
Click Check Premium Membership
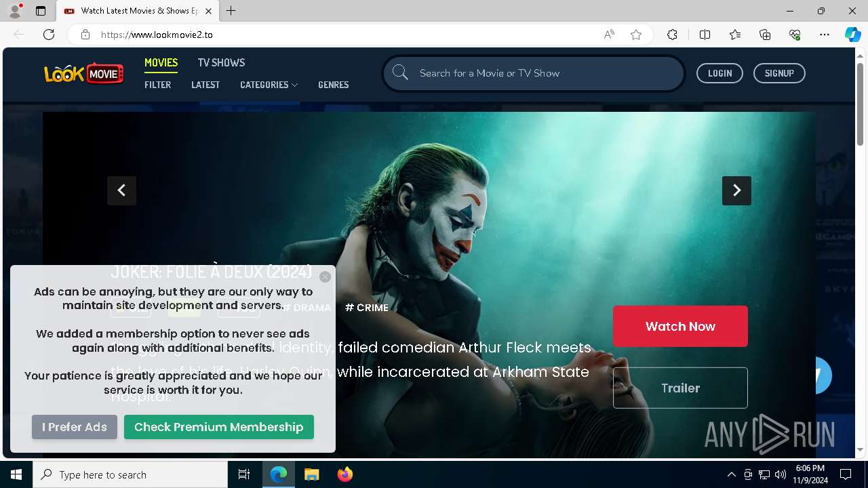(x=218, y=427)
